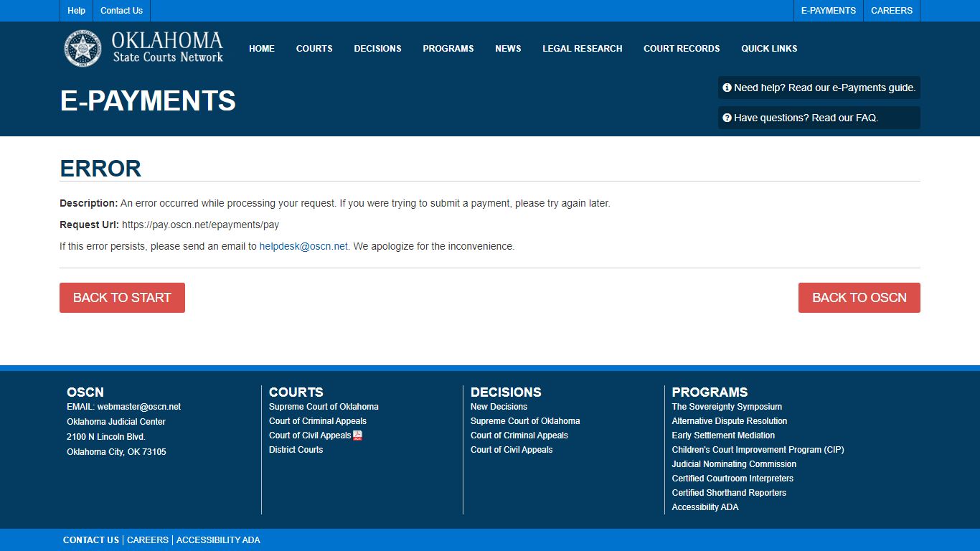Viewport: 980px width, 551px height.
Task: Open the CAREERS link in top bar
Action: tap(892, 11)
